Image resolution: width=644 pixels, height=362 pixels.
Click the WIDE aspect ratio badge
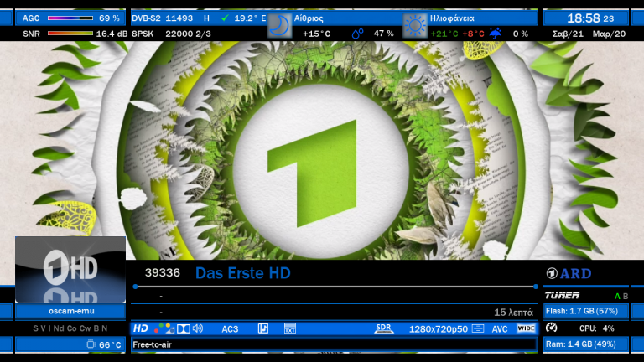tap(526, 328)
